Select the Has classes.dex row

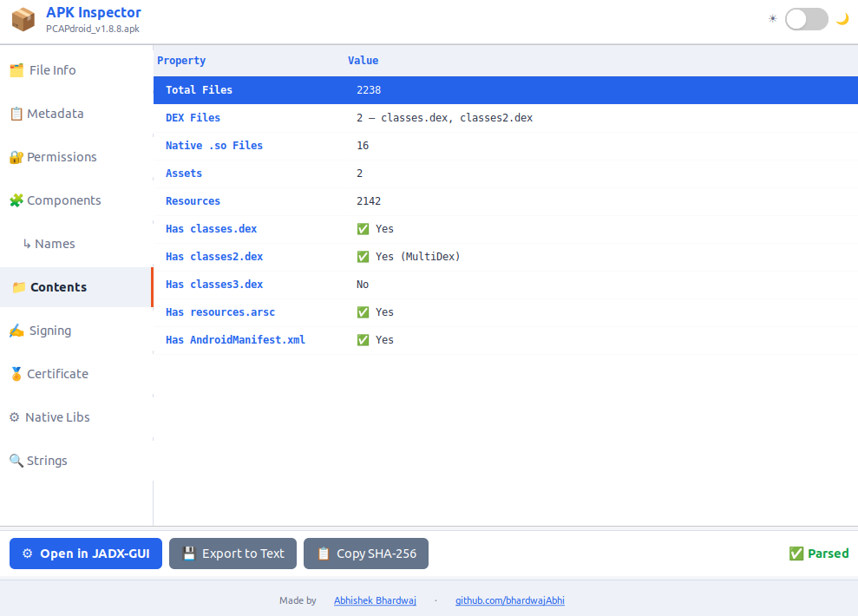(506, 229)
